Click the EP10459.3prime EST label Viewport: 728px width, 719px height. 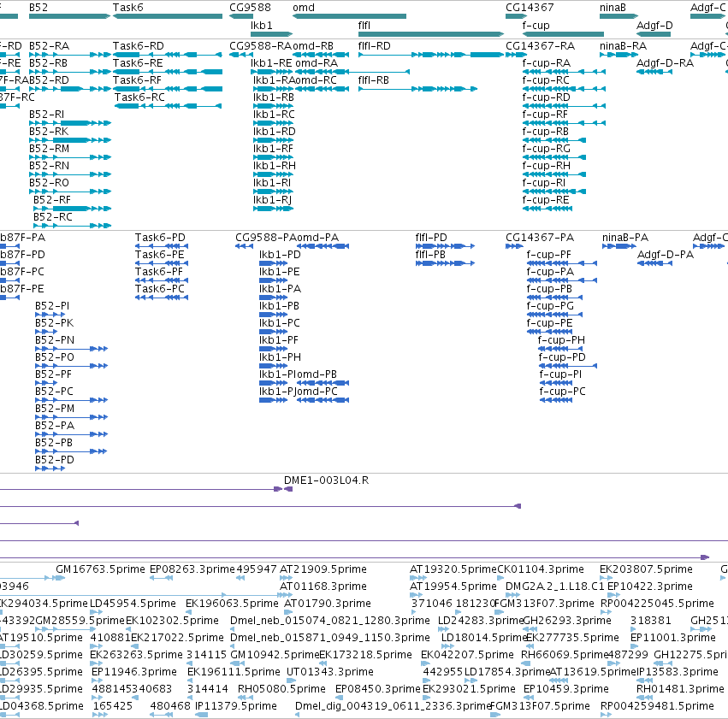point(566,689)
